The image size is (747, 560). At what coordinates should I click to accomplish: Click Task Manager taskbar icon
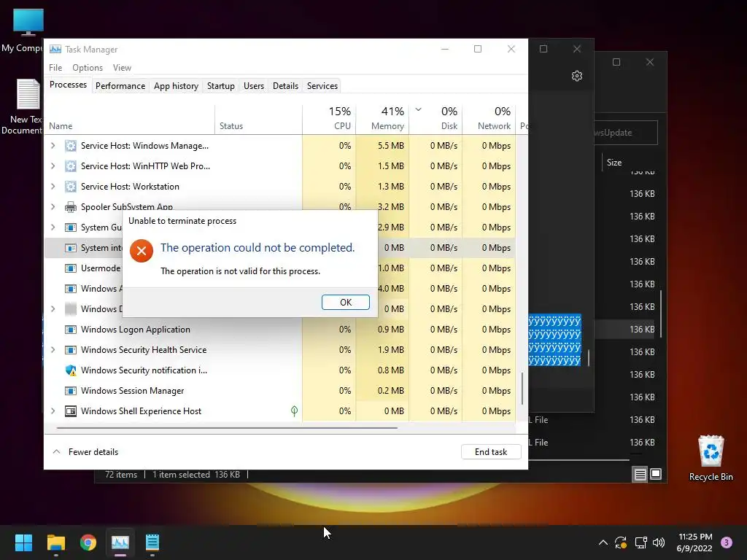click(120, 542)
